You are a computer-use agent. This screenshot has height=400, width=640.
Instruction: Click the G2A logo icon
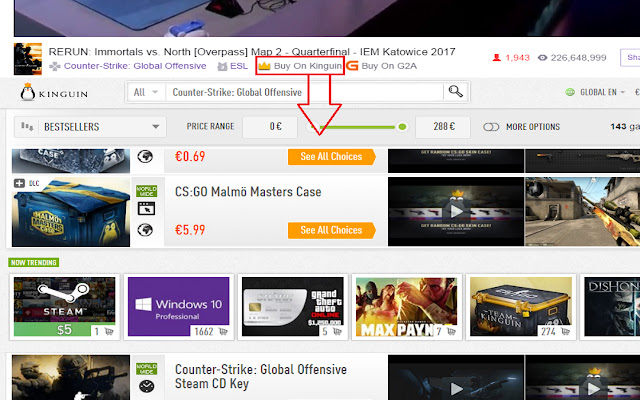352,66
